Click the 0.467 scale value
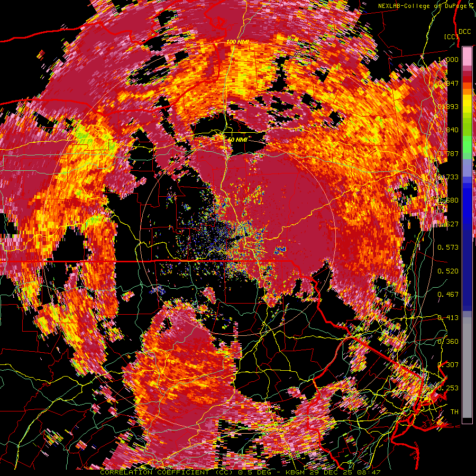The height and width of the screenshot is (476, 476). (x=448, y=294)
